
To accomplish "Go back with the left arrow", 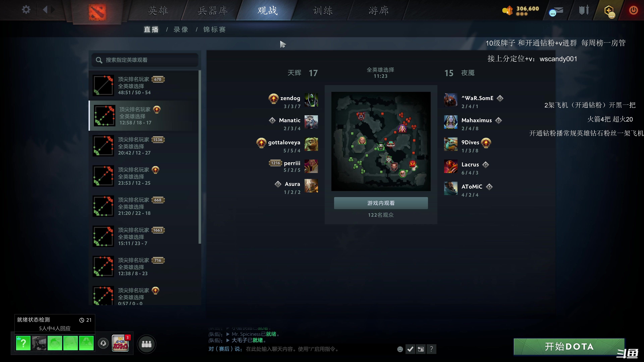I will pyautogui.click(x=45, y=10).
